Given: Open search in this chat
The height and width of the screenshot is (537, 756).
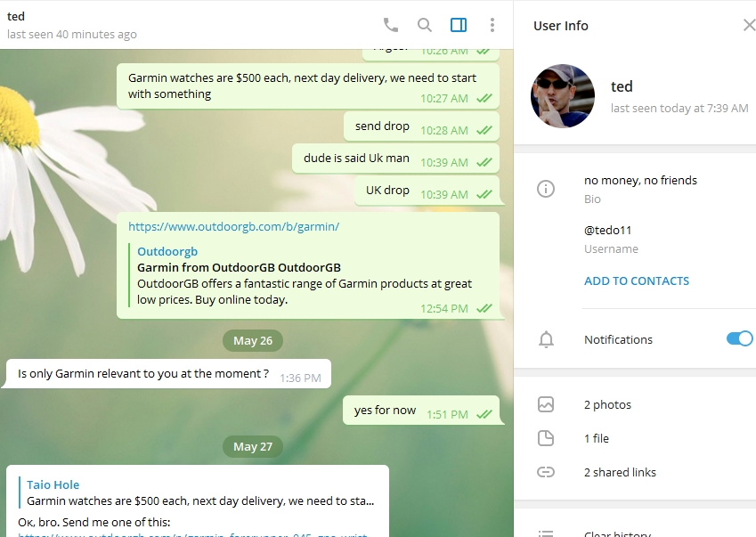Looking at the screenshot, I should pyautogui.click(x=424, y=25).
